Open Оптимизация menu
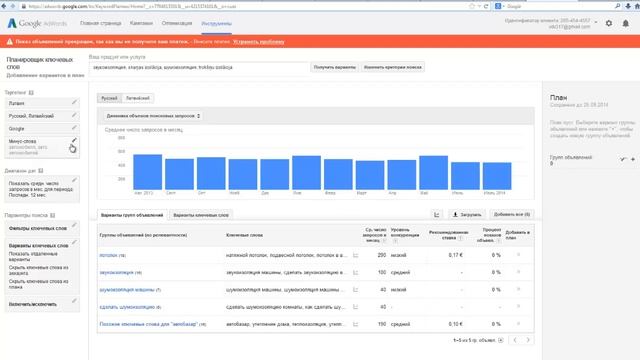 pos(177,23)
